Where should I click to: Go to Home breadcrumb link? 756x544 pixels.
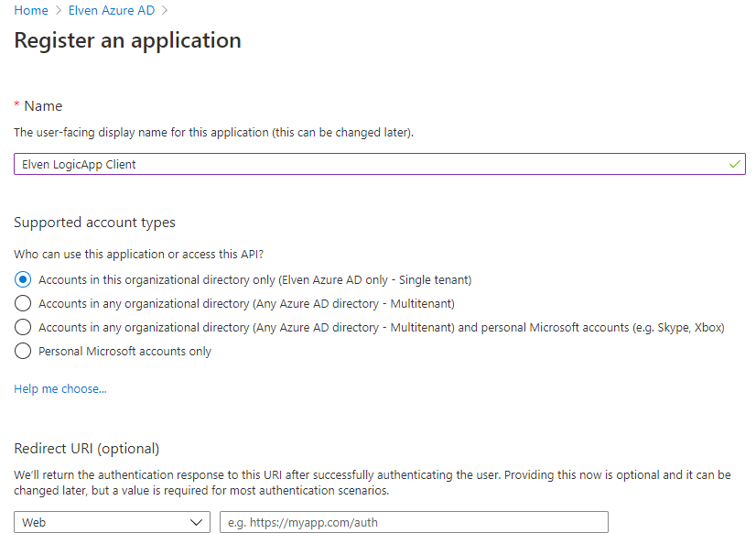click(31, 10)
